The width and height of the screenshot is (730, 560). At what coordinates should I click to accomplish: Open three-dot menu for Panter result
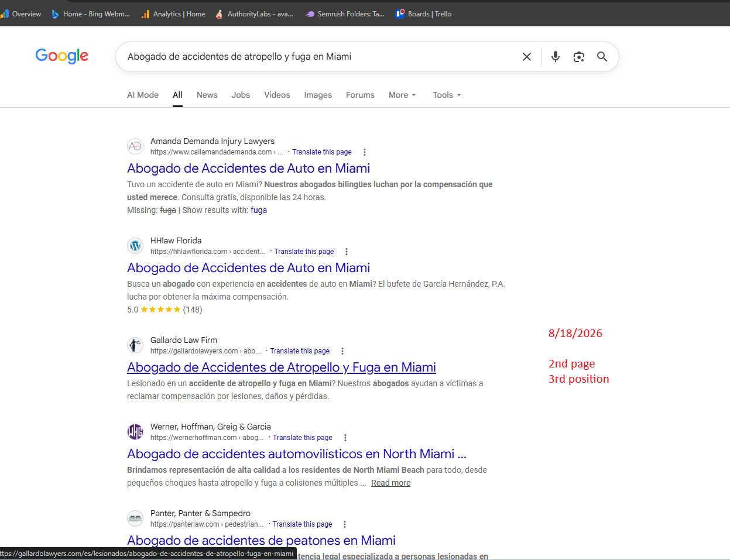click(345, 524)
